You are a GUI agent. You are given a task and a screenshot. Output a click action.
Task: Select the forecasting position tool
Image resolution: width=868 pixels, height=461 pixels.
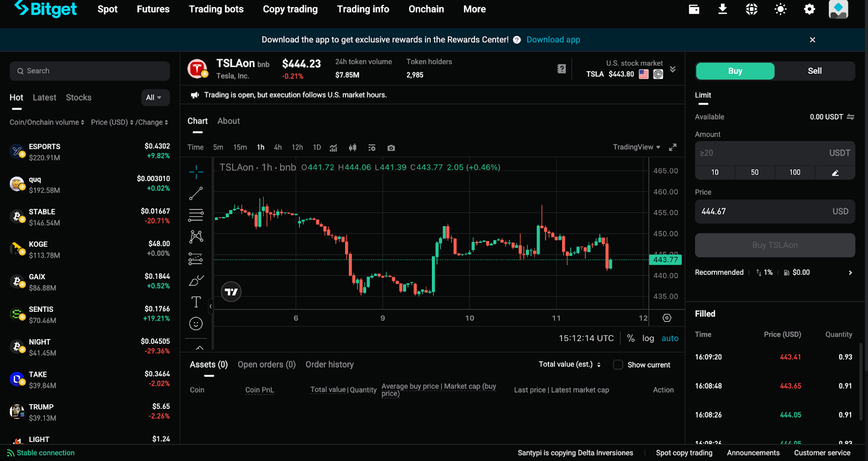click(196, 259)
